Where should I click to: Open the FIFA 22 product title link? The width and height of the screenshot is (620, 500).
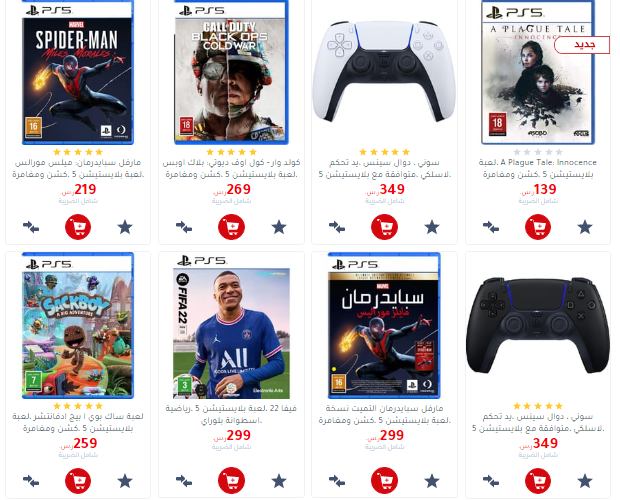point(231,414)
